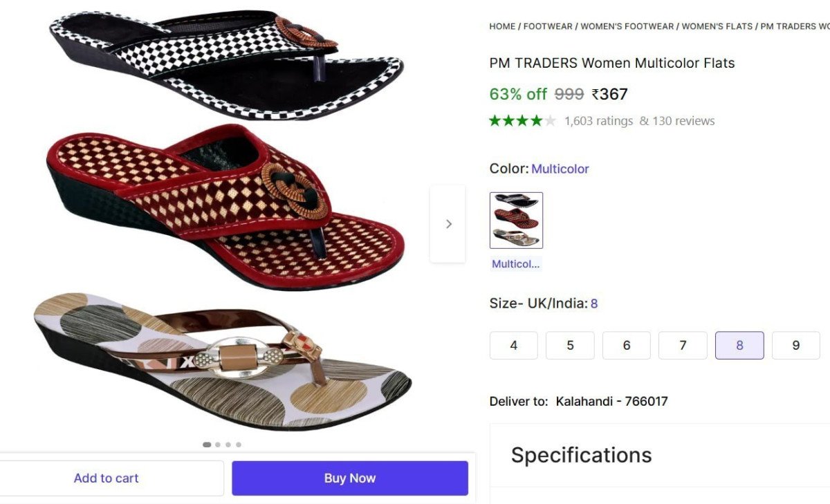
Task: Choose size 4 option
Action: 513,345
